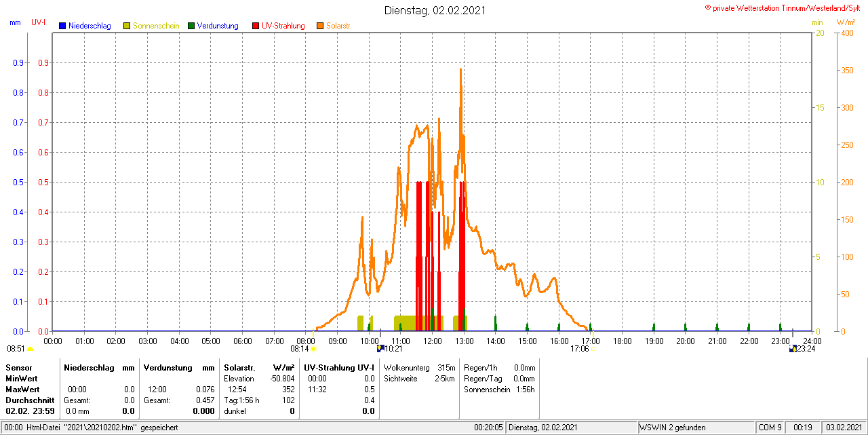Click the UV-Strahlung UV-I column header
Screen dimensions: 868x435
click(x=339, y=367)
